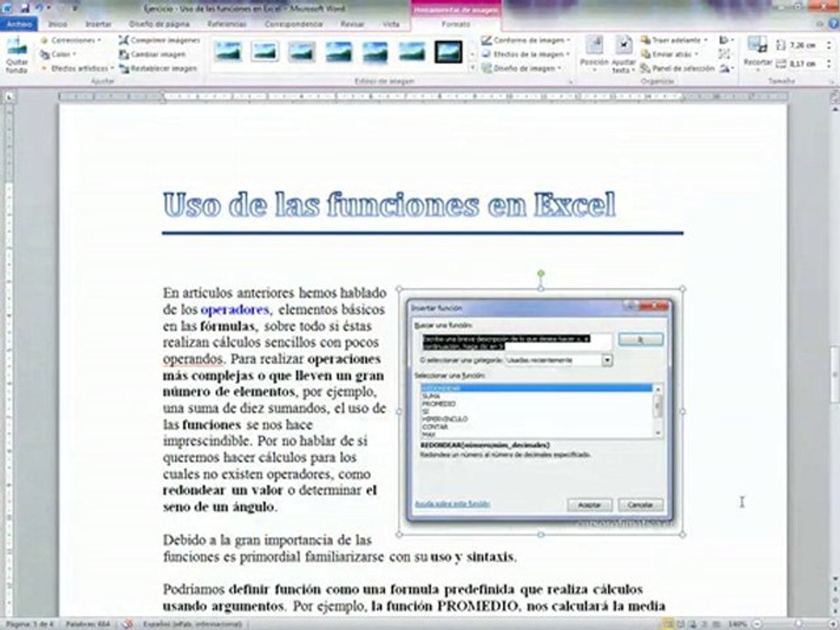Open the Alinear objects dropdown icon

(726, 40)
